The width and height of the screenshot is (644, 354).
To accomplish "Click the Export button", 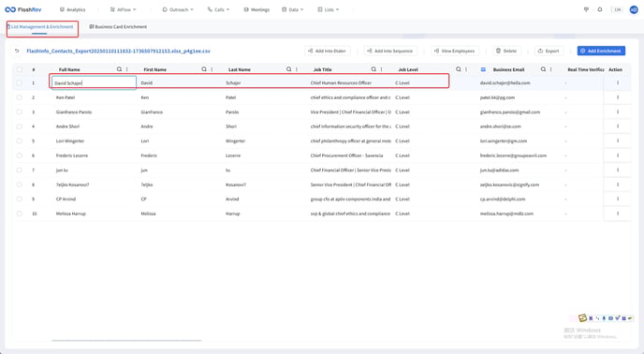I will (549, 51).
